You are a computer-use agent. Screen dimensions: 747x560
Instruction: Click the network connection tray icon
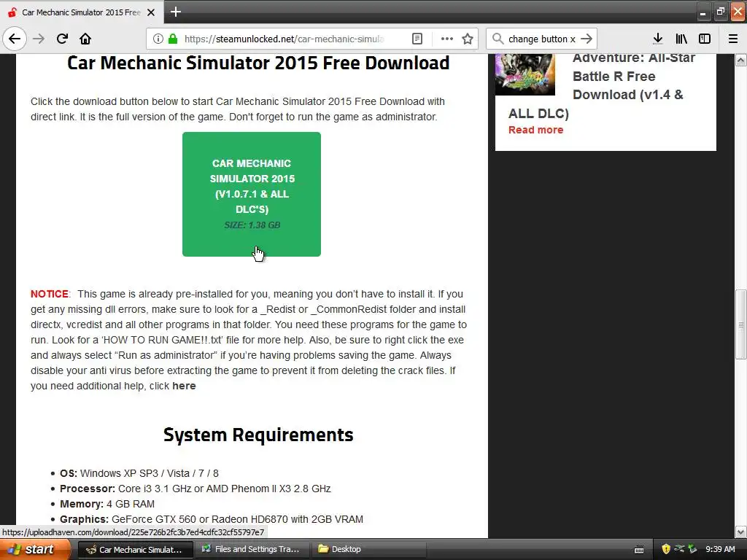pos(679,549)
